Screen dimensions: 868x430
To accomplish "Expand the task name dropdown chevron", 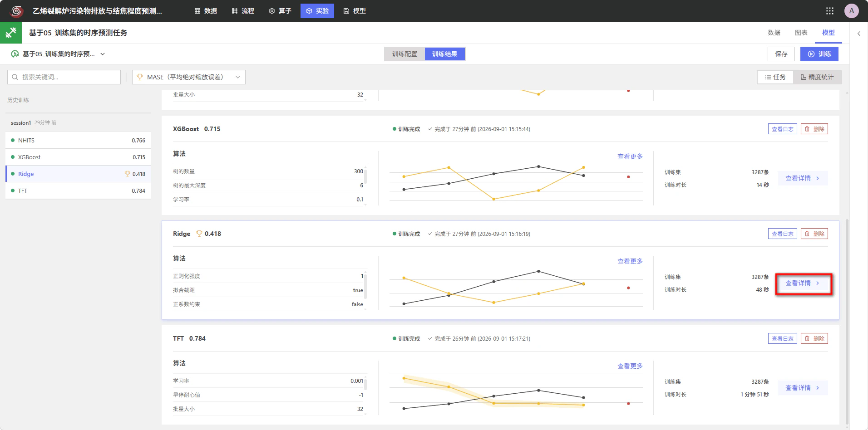I will (103, 54).
